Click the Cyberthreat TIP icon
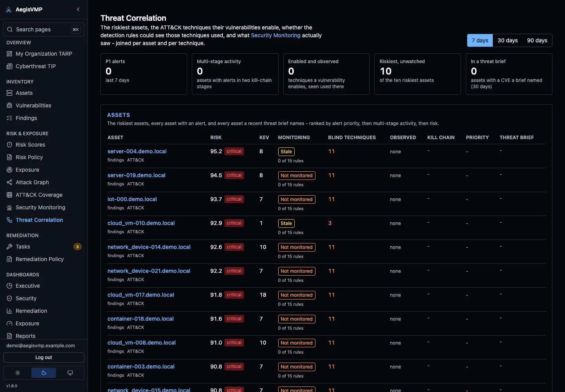The height and width of the screenshot is (392, 565). click(9, 66)
